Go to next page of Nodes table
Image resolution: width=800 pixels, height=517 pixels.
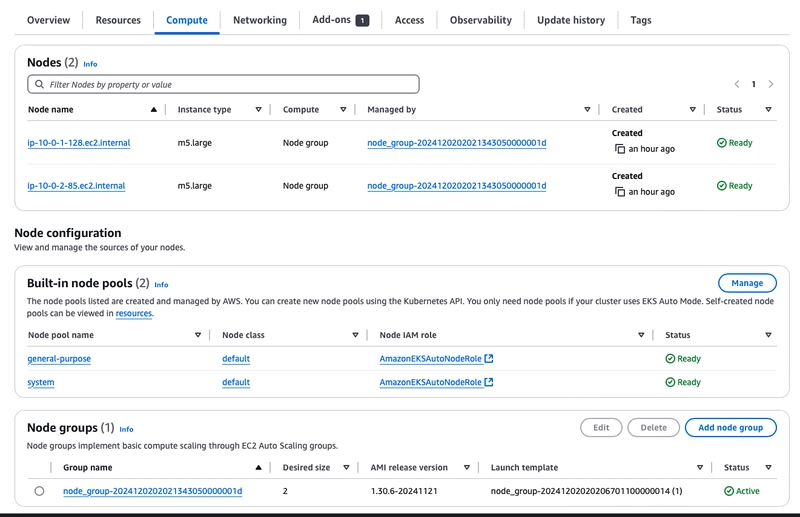click(x=770, y=85)
